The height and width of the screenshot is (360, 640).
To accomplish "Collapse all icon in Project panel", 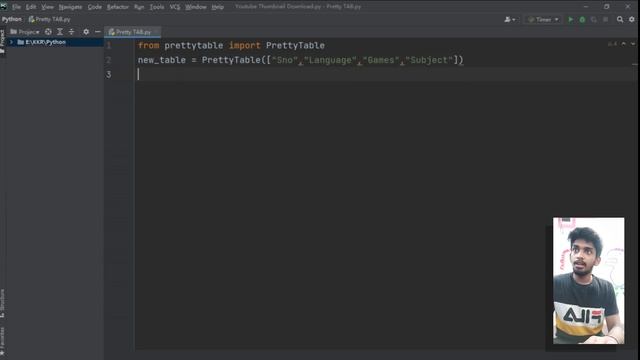I will [71, 32].
